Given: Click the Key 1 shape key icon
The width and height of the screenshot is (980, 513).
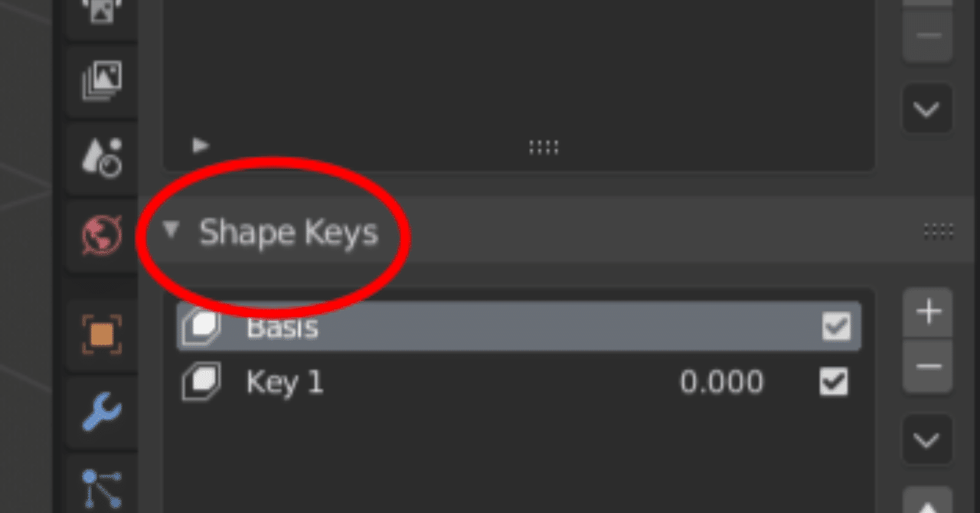Looking at the screenshot, I should tap(201, 381).
